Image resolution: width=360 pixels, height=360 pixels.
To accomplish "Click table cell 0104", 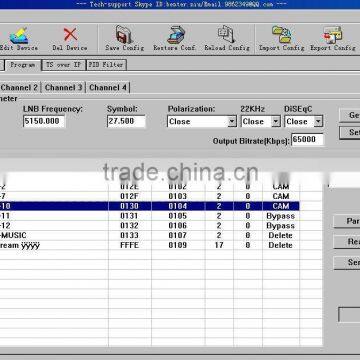I will coord(178,206).
